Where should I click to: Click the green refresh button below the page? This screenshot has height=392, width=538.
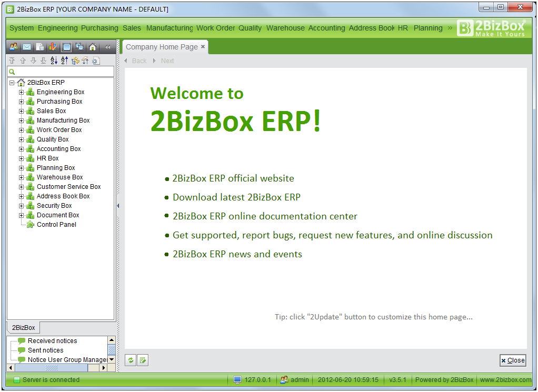pyautogui.click(x=131, y=360)
